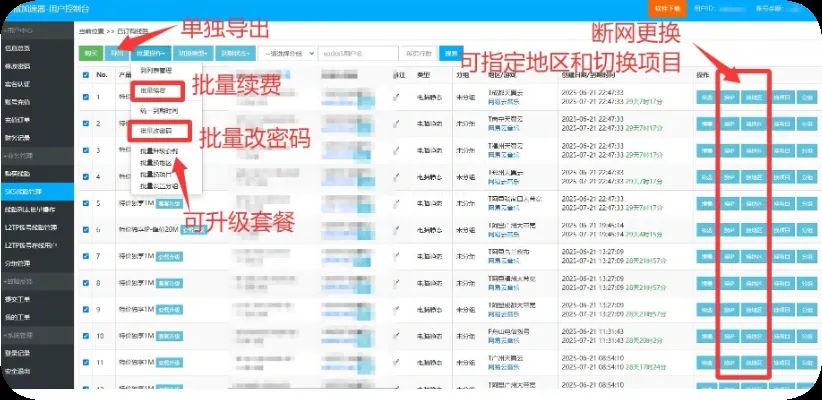822x400 pixels.
Task: Click the pencil edit-note icon in row 9
Action: tap(397, 309)
